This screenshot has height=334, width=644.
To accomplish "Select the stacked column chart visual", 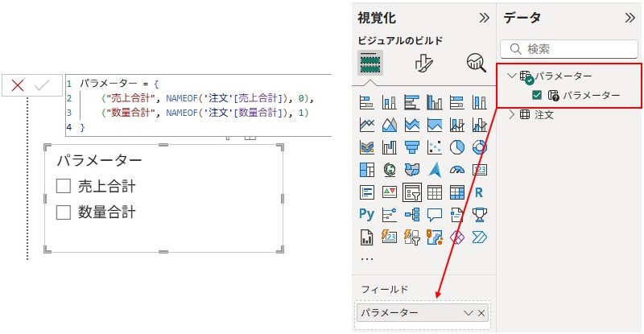I will (390, 102).
